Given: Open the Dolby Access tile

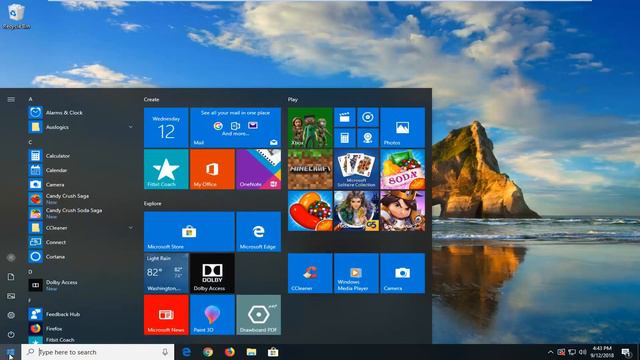Looking at the screenshot, I should [x=212, y=273].
